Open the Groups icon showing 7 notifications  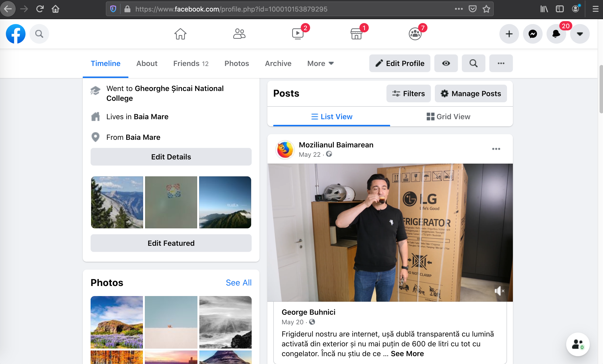(415, 34)
